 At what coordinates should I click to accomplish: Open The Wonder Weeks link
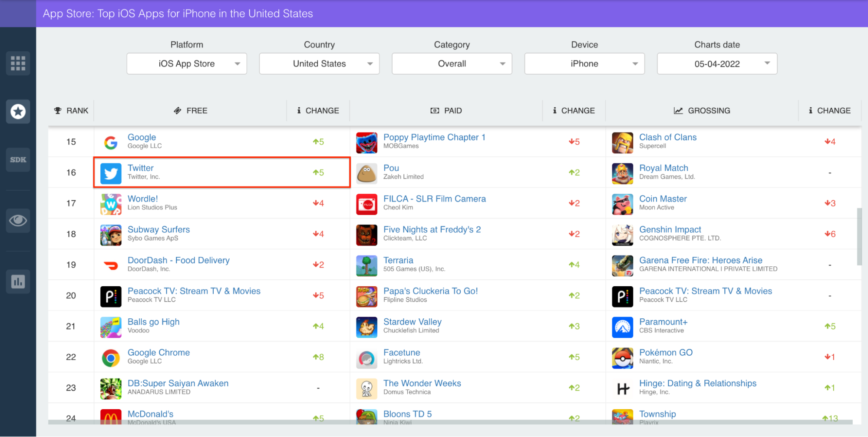(x=422, y=383)
